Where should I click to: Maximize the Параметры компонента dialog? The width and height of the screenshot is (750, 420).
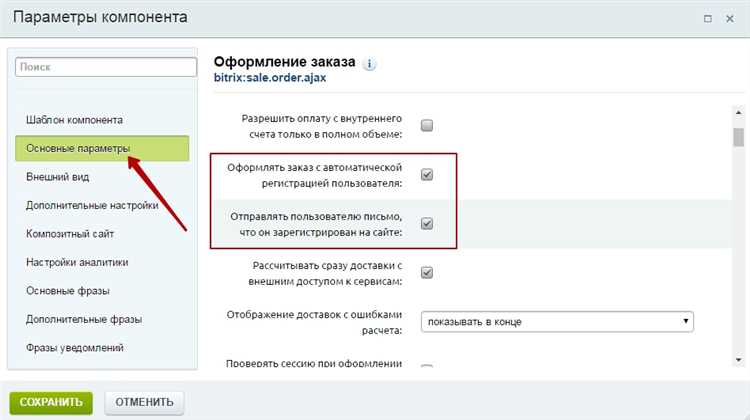[x=708, y=19]
